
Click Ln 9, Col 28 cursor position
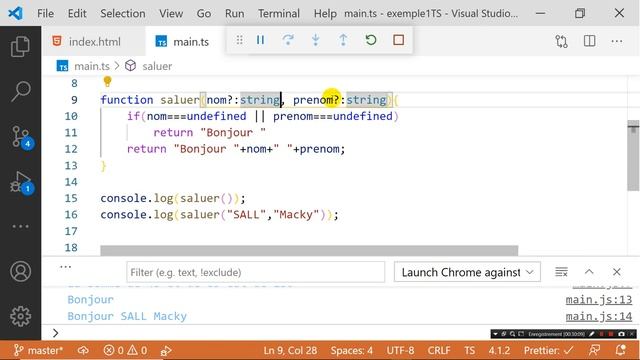290,350
